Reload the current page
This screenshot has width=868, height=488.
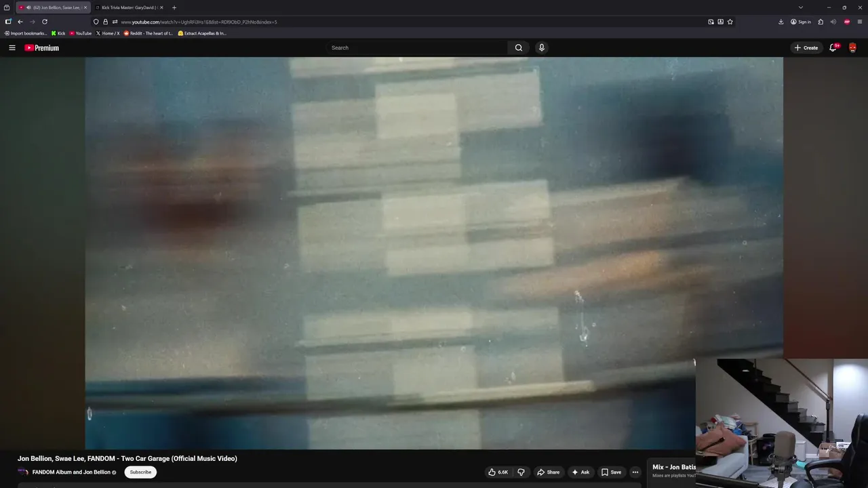tap(45, 22)
